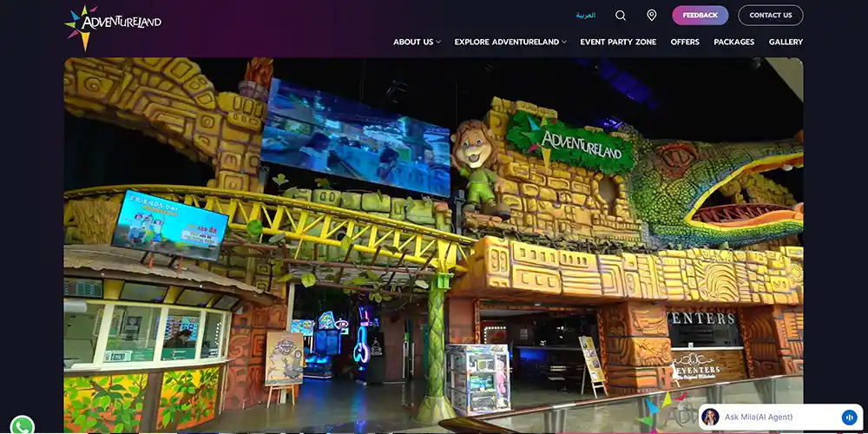Open the Packages page
Viewport: 868px width, 434px height.
click(733, 42)
